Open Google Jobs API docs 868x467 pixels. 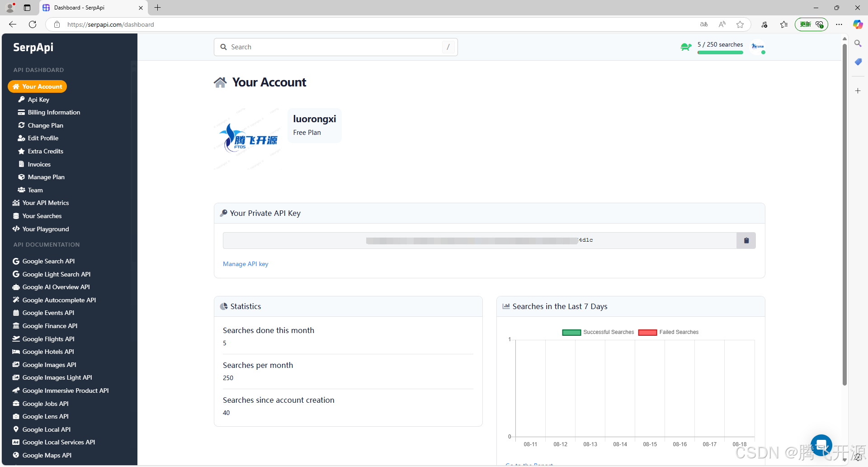pos(41,404)
